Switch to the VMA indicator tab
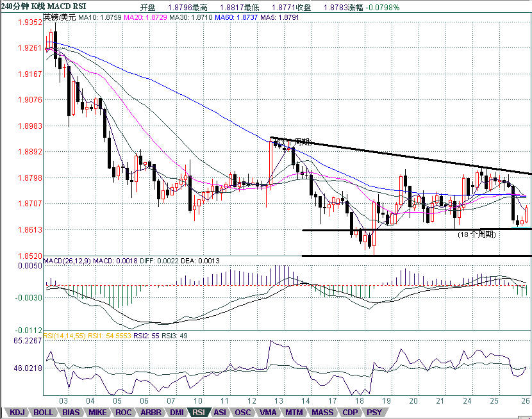The height and width of the screenshot is (419, 532). (x=268, y=412)
